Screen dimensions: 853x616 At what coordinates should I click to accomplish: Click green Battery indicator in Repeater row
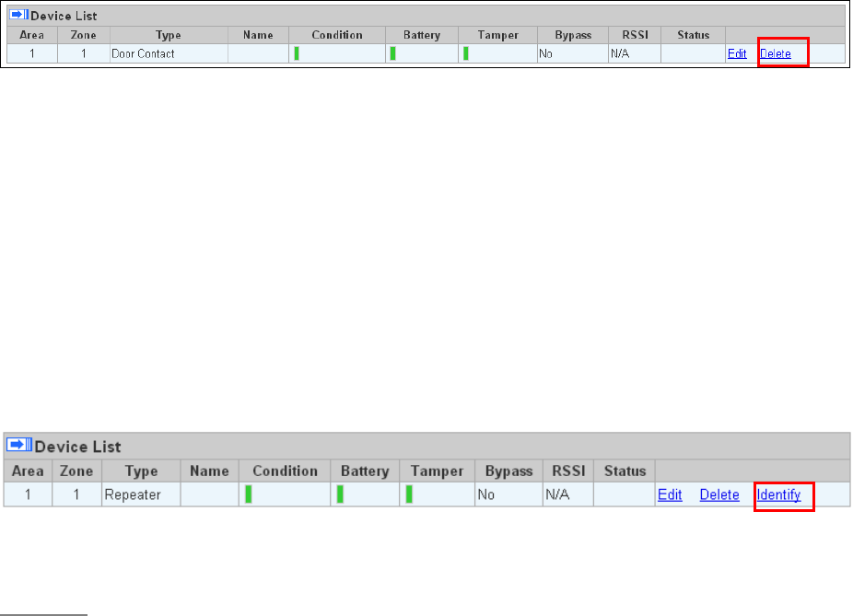pos(340,494)
